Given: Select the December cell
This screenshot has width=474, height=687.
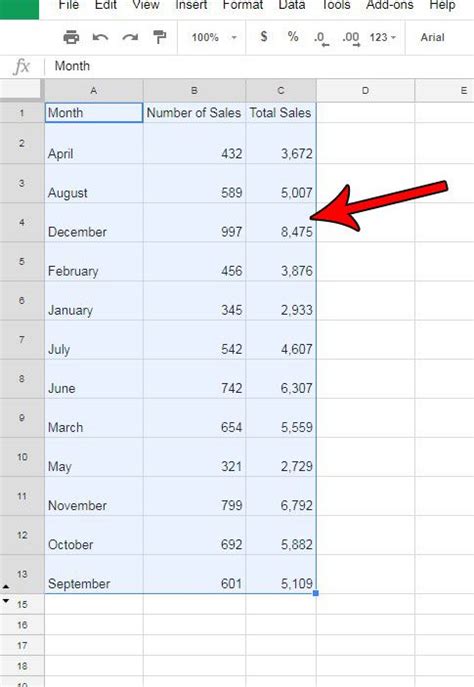Looking at the screenshot, I should point(94,223).
